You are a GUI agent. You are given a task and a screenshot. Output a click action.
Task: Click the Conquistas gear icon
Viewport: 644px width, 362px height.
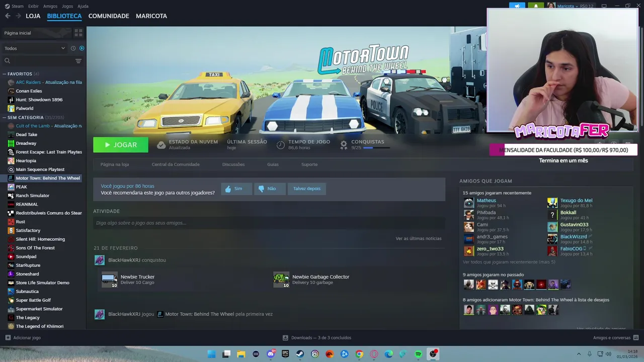click(x=344, y=145)
